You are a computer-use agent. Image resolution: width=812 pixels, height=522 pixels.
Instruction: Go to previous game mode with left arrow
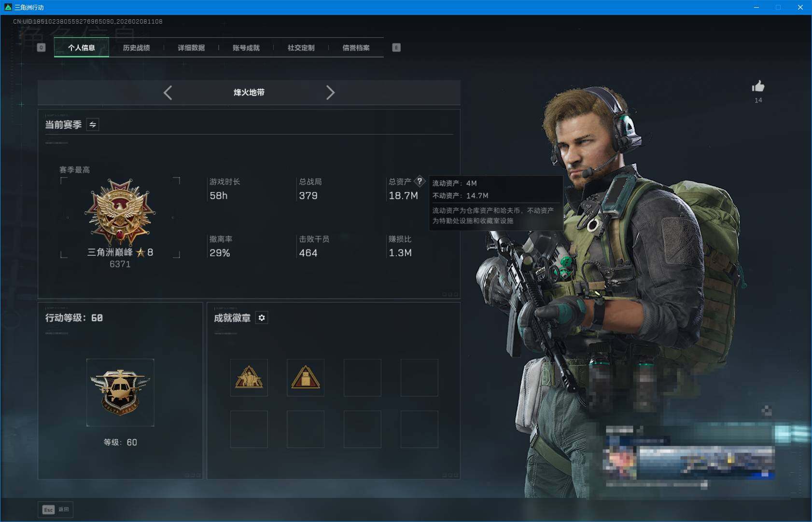pos(168,93)
